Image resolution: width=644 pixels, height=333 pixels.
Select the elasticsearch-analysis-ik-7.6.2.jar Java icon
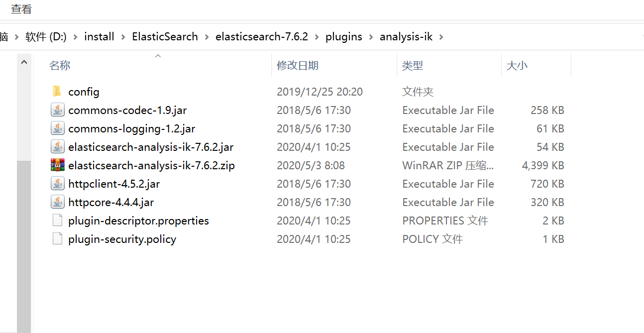[x=57, y=146]
